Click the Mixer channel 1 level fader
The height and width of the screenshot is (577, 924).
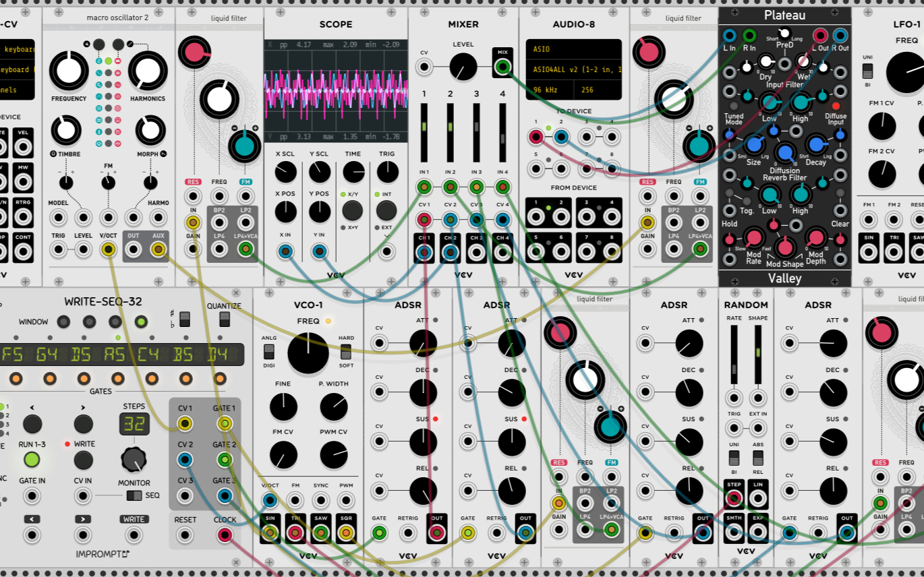coord(424,127)
